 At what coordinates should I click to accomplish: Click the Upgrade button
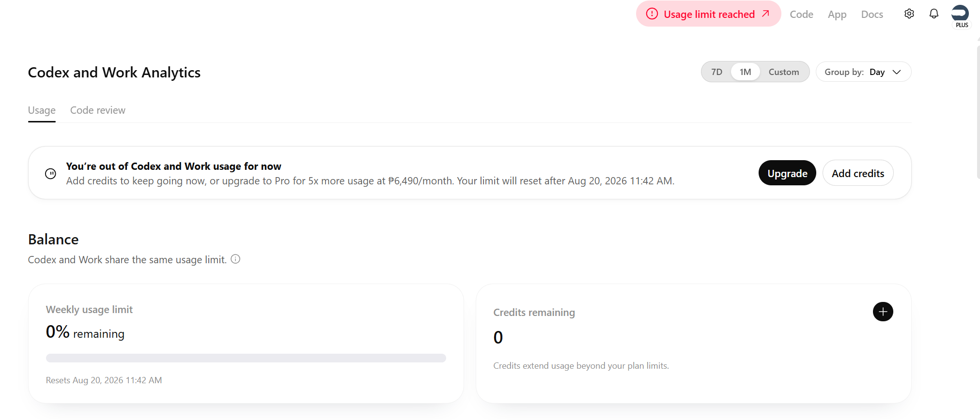[x=787, y=173]
